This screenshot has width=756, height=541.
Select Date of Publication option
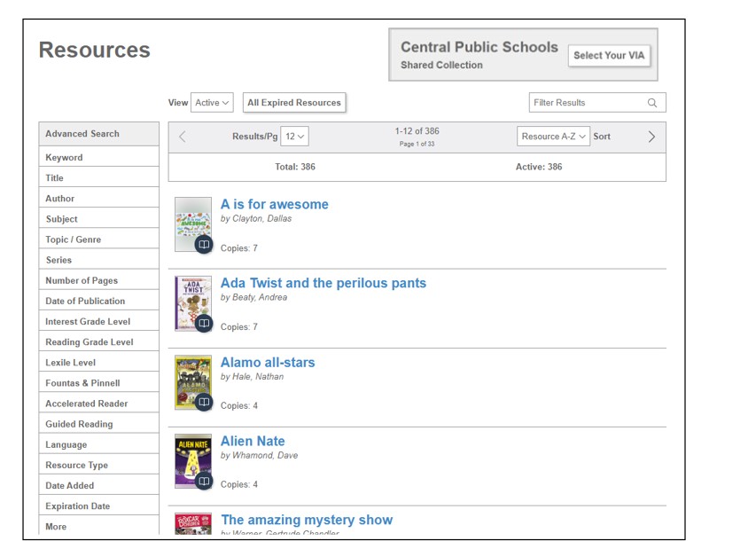coord(99,301)
